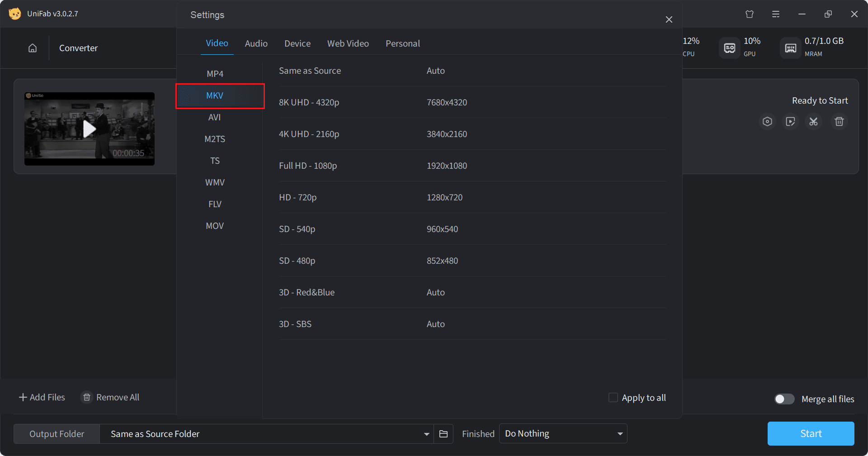
Task: Expand the Same as Source Folder dropdown
Action: pyautogui.click(x=426, y=434)
